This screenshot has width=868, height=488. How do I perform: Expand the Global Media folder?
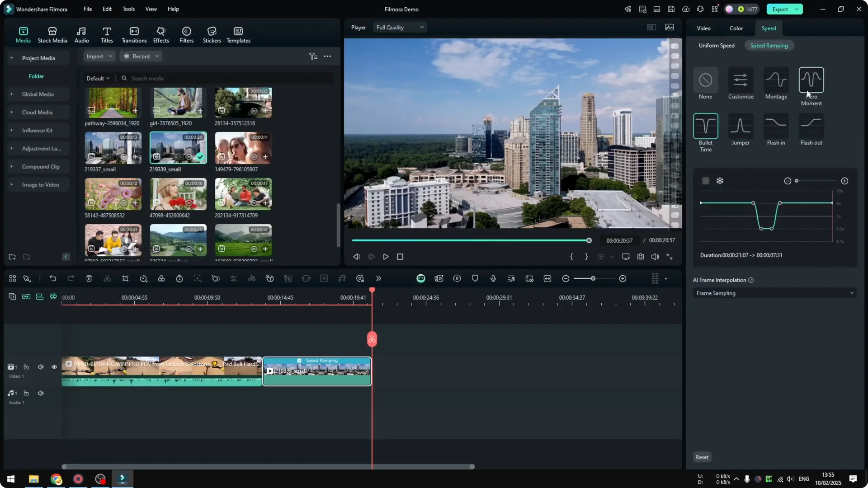tap(11, 94)
